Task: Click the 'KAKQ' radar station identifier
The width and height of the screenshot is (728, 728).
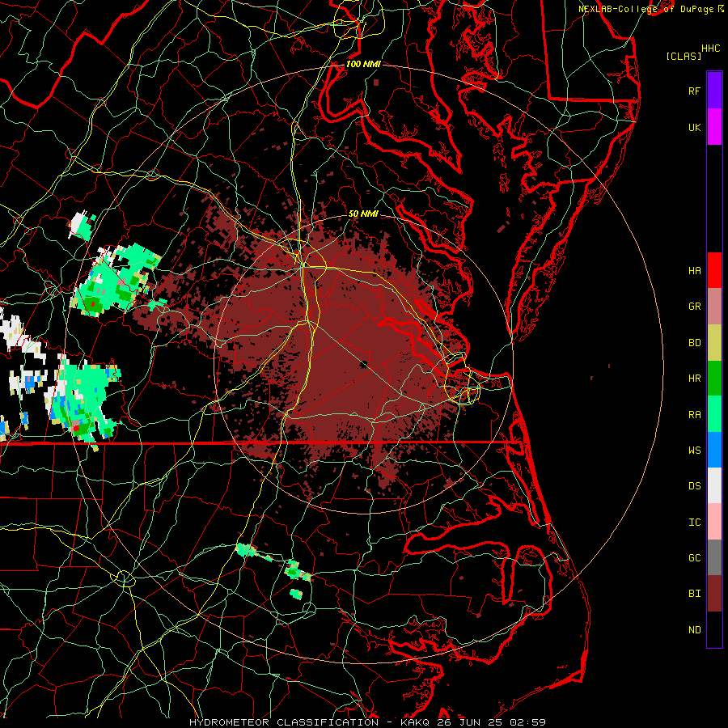Action: (415, 722)
